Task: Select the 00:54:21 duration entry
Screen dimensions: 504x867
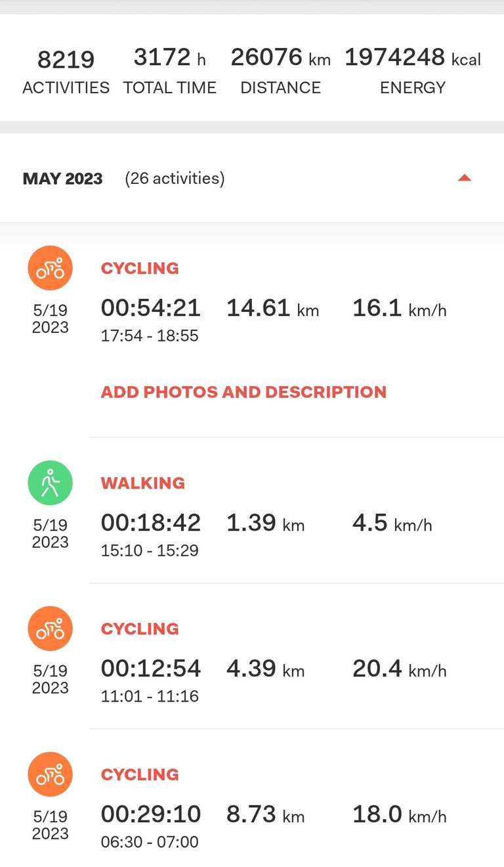Action: click(151, 308)
